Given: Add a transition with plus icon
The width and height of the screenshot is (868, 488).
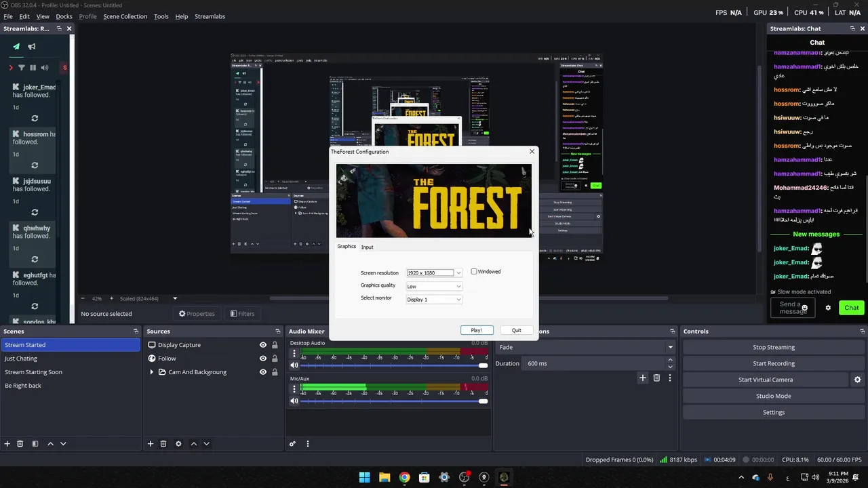Looking at the screenshot, I should click(x=643, y=378).
